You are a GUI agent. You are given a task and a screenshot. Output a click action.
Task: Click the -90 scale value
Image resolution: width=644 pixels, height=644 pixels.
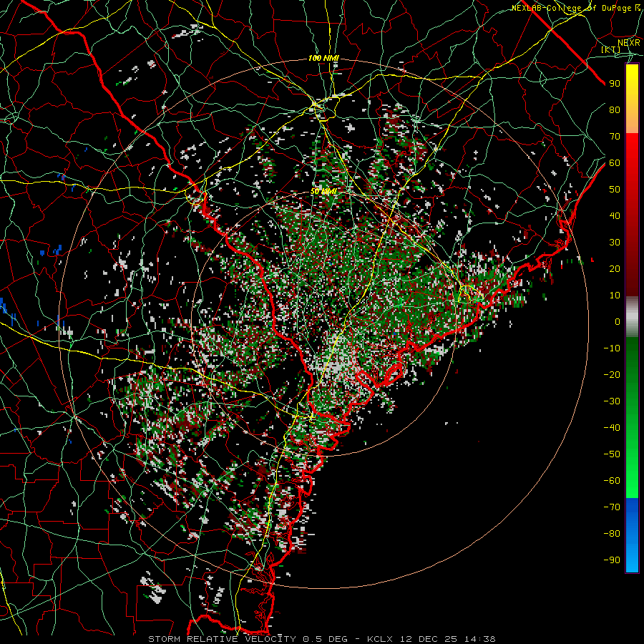coord(612,560)
